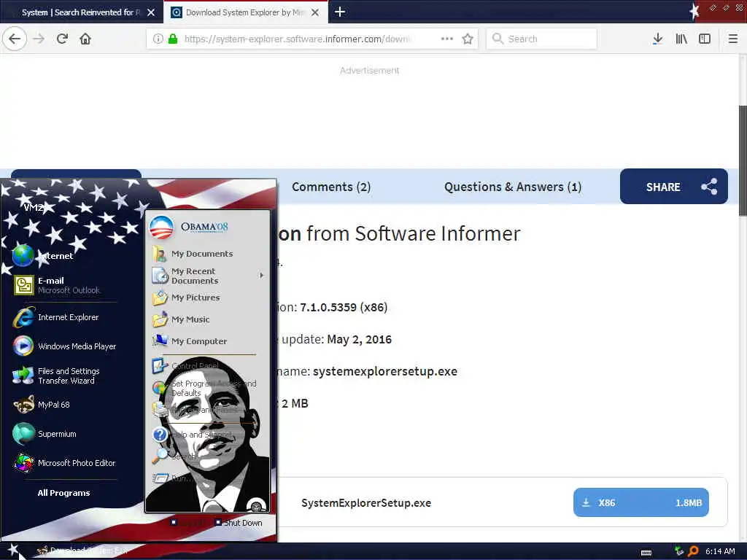Click SystemExplorerSetup.exe file name
Image resolution: width=747 pixels, height=560 pixels.
(366, 503)
